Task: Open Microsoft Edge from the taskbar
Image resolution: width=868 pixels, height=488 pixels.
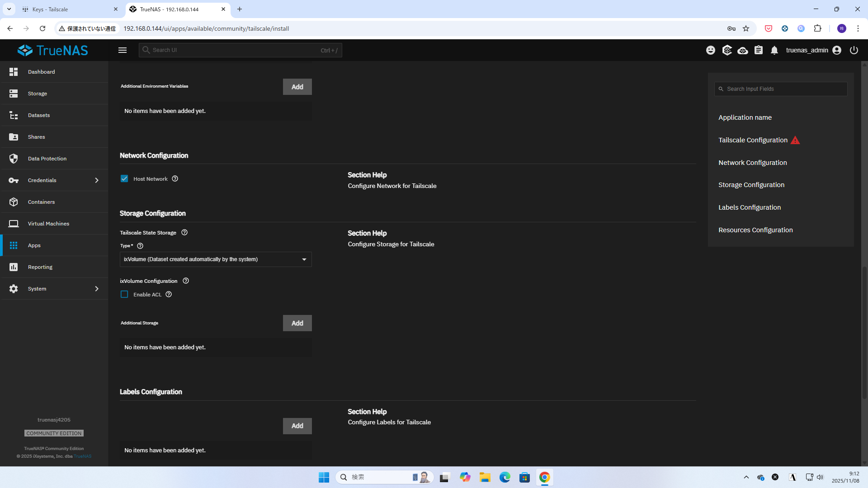Action: 505,477
